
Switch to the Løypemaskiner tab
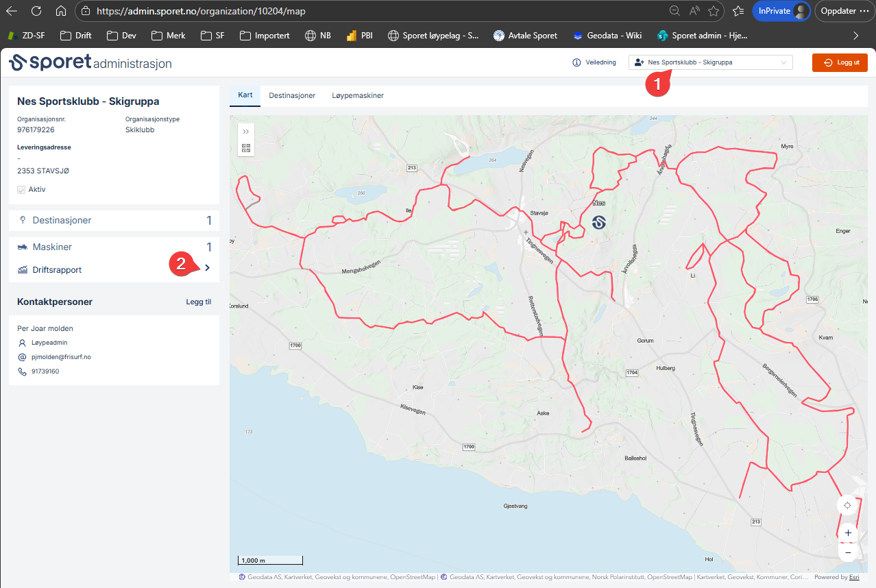[x=358, y=95]
